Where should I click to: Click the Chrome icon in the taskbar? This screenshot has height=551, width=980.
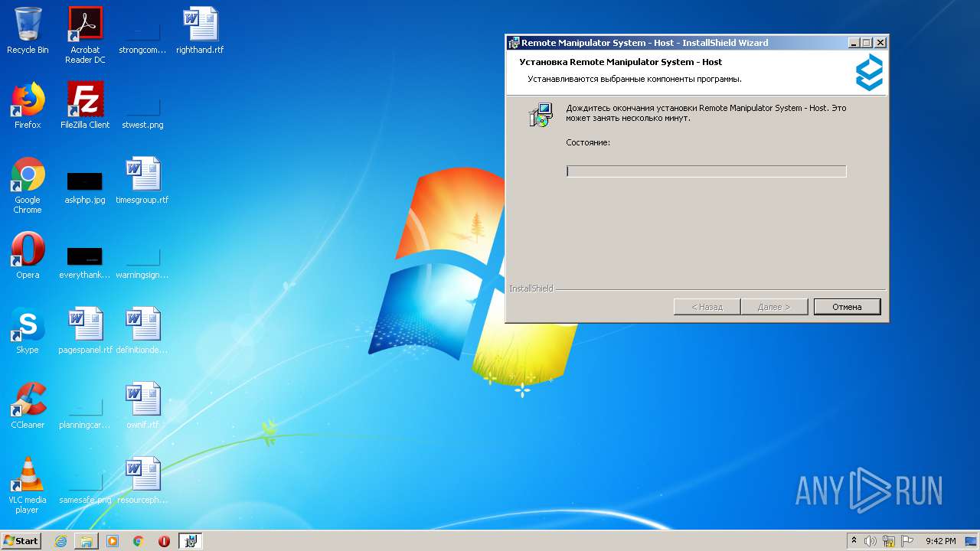(x=139, y=541)
